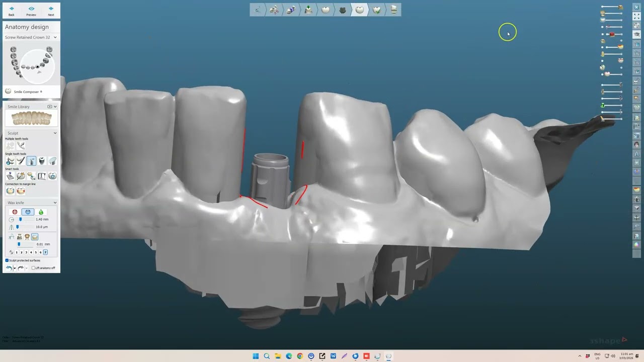Select the fourth Smart tools icon
The width and height of the screenshot is (644, 362).
pos(42,176)
